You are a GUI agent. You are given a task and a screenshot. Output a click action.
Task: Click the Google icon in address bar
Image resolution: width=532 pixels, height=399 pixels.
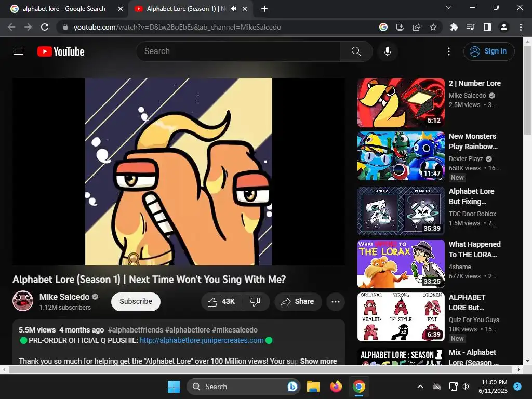click(x=383, y=27)
